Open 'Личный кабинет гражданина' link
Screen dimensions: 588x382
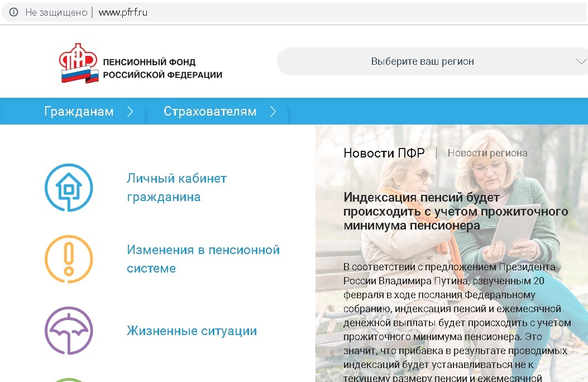[x=176, y=188]
